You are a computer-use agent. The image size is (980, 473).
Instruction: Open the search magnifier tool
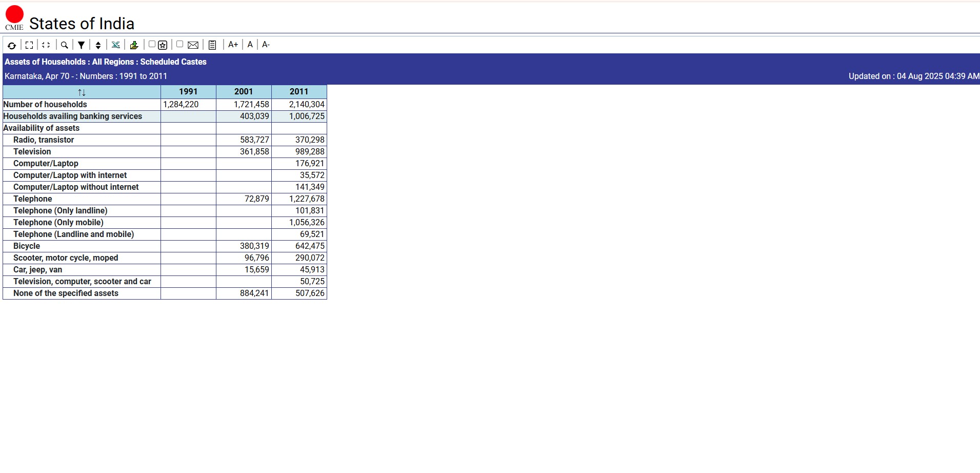point(65,45)
